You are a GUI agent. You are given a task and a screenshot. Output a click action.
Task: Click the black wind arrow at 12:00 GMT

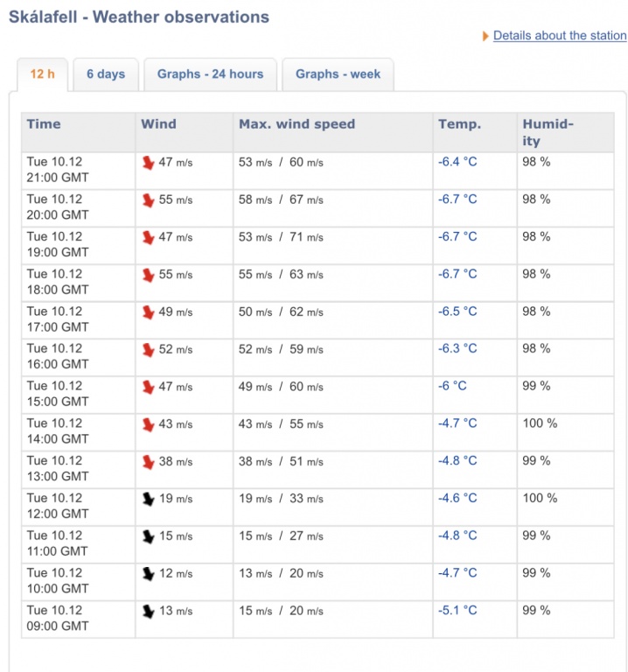(148, 499)
